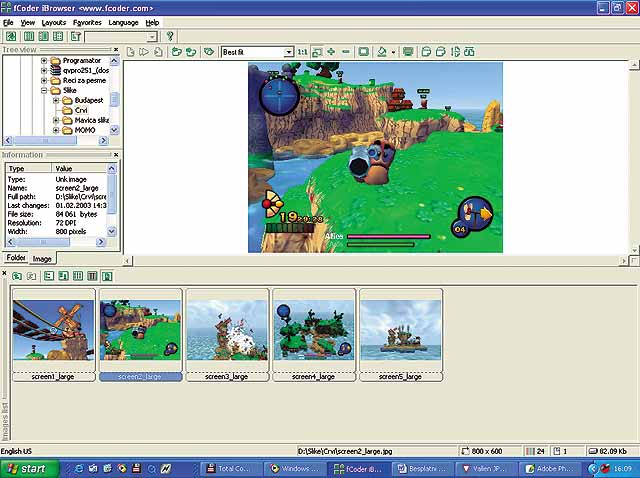Close the Tree view panel
This screenshot has width=640, height=478.
coord(116,49)
